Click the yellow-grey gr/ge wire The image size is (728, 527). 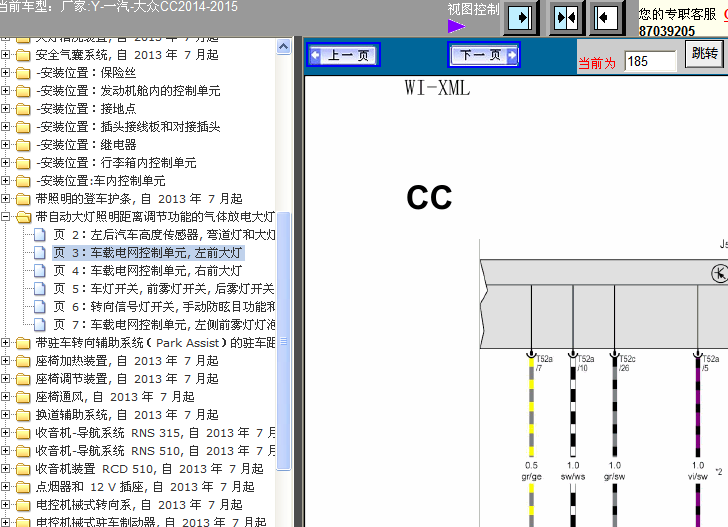click(531, 406)
